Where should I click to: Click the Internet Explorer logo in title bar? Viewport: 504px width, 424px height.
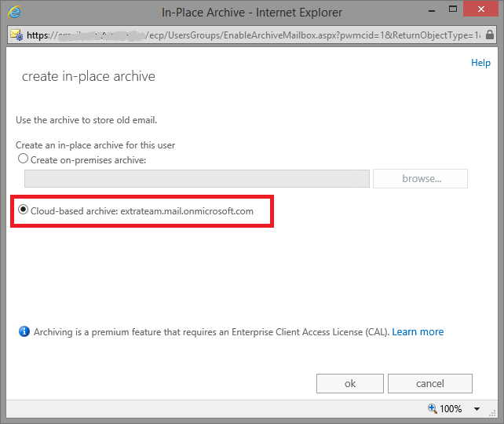(15, 13)
